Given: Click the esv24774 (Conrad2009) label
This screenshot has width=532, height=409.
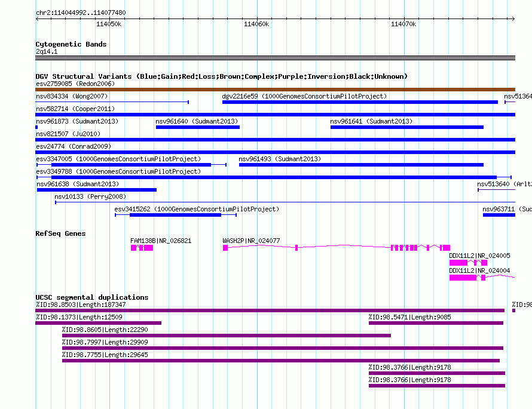Looking at the screenshot, I should click(74, 146).
